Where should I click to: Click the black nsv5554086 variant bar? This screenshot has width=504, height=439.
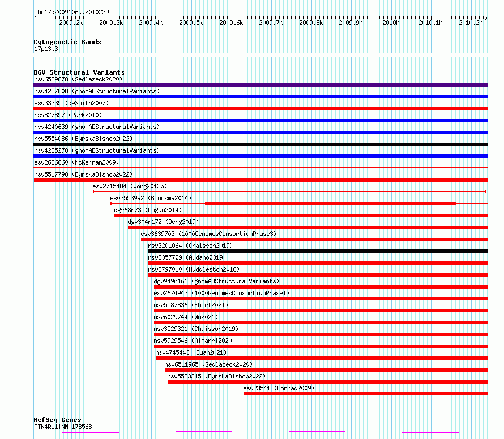click(x=260, y=144)
